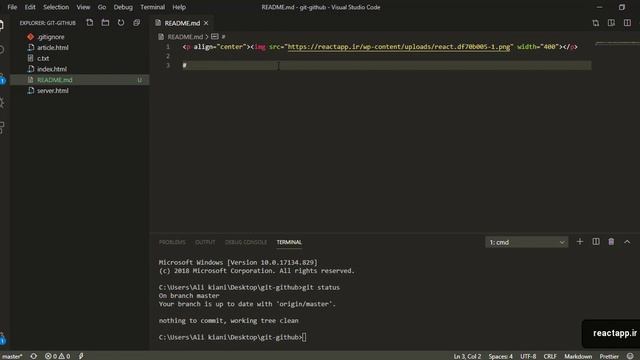Click Ln 3, Col 2 in status bar
The width and height of the screenshot is (640, 360).
467,356
